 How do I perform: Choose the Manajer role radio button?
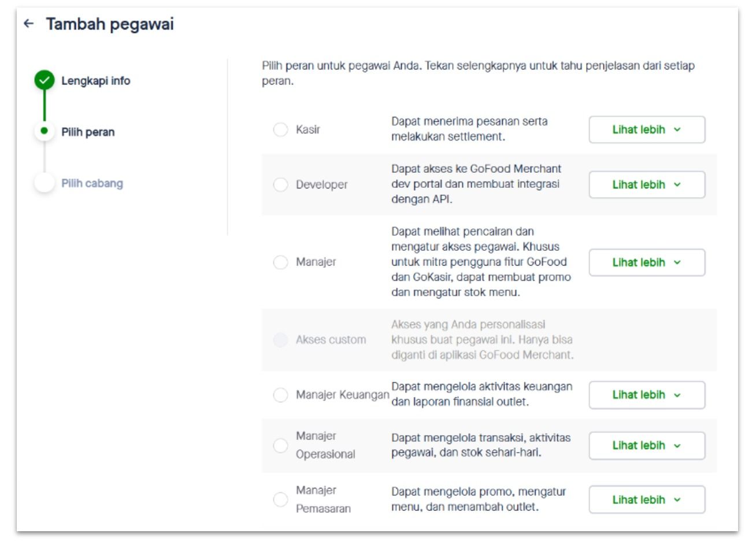(x=280, y=262)
